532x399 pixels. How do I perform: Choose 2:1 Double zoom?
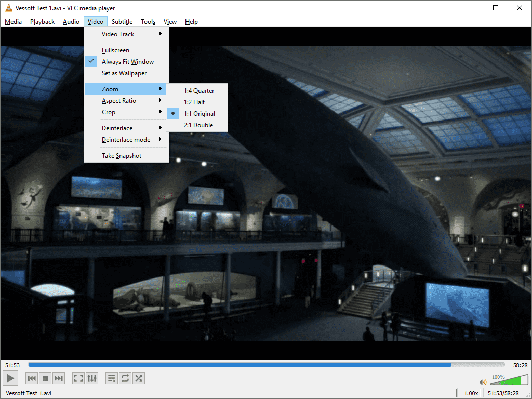pos(197,125)
